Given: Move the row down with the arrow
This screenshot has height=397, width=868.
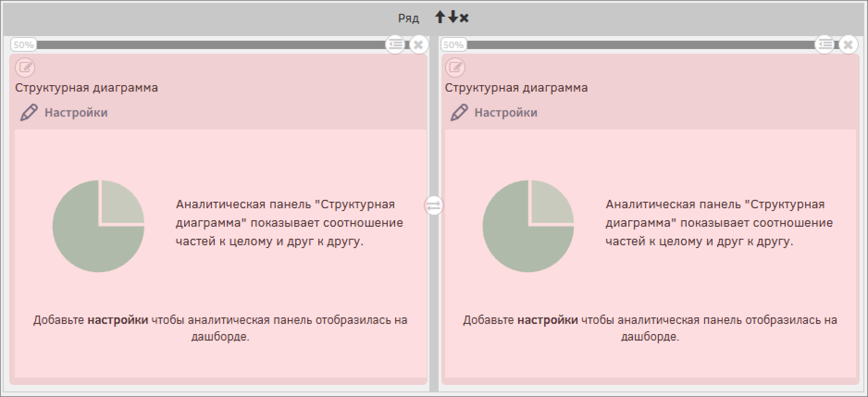Looking at the screenshot, I should (453, 18).
